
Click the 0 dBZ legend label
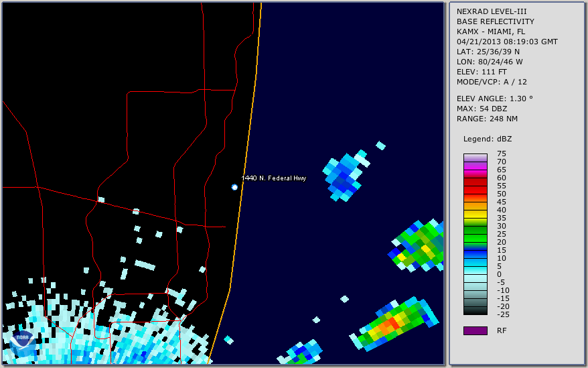[x=499, y=274]
